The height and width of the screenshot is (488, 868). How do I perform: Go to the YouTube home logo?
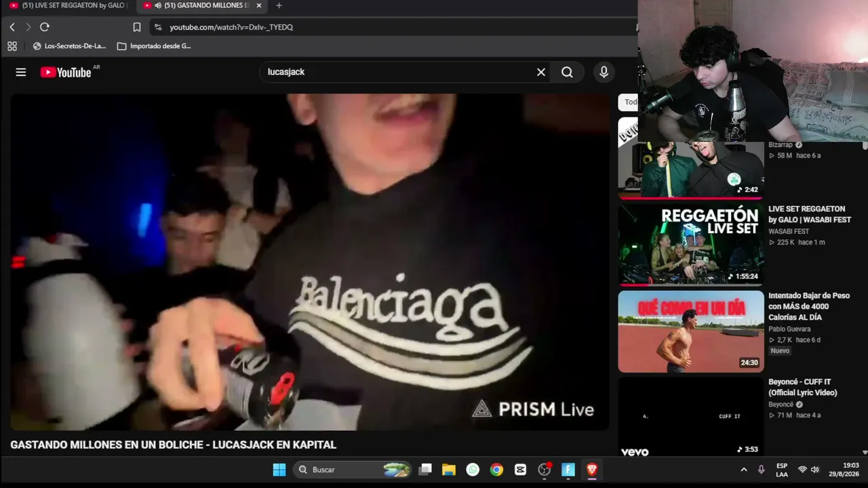(x=66, y=72)
